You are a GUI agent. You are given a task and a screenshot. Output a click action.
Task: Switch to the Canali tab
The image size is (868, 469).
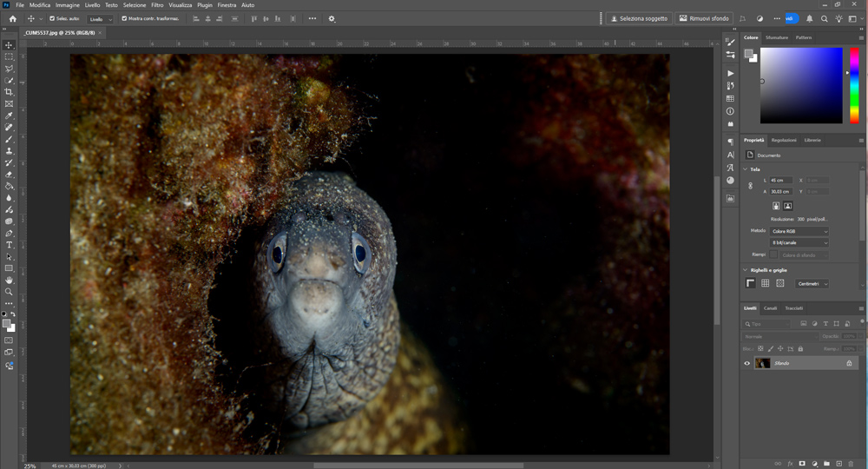pyautogui.click(x=771, y=308)
